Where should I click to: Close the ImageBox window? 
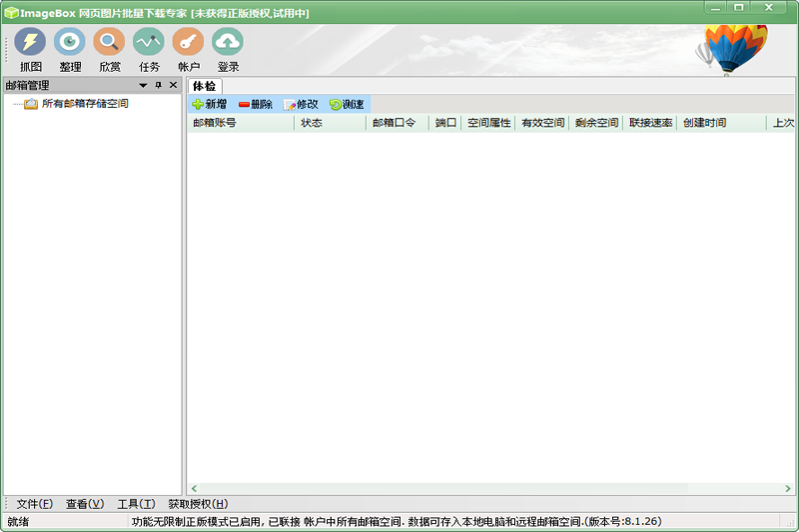(769, 8)
